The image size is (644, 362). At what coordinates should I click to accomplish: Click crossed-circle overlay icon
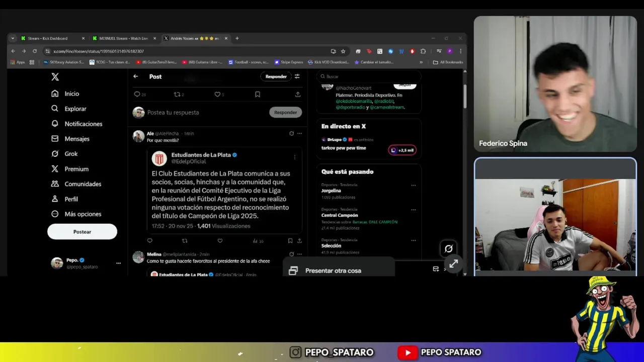[448, 248]
